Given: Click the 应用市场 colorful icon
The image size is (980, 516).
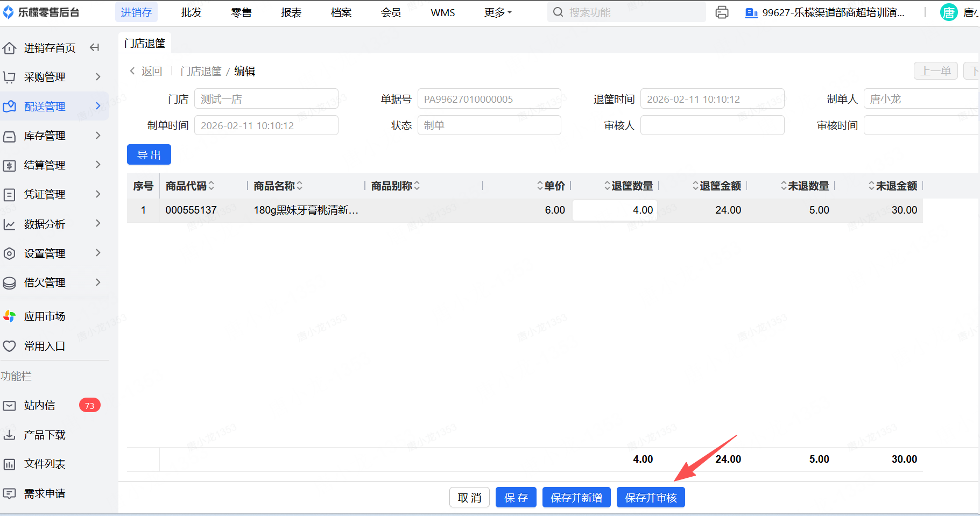Looking at the screenshot, I should [9, 316].
